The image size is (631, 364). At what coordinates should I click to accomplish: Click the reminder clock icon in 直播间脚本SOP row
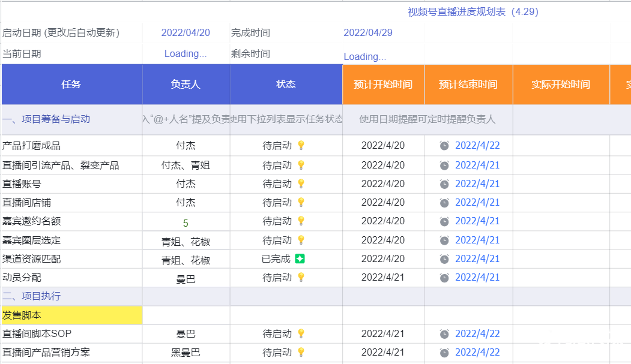(444, 334)
